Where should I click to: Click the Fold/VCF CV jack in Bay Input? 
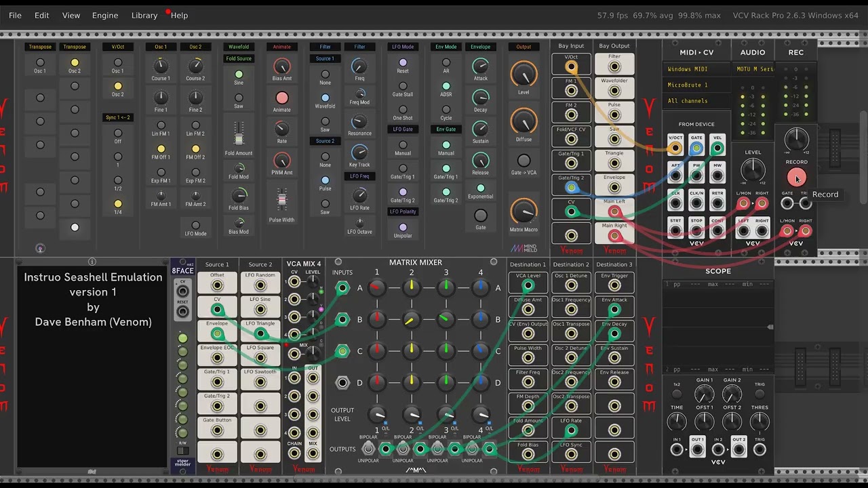click(571, 139)
